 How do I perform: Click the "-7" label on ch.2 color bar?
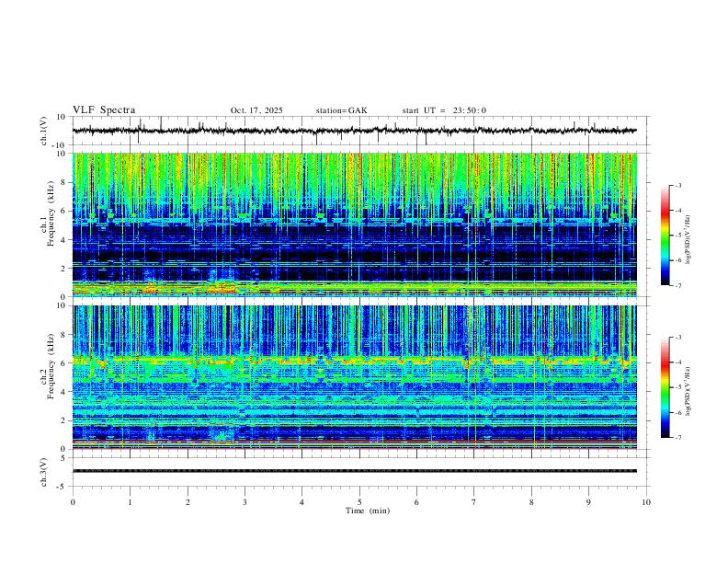[x=677, y=437]
